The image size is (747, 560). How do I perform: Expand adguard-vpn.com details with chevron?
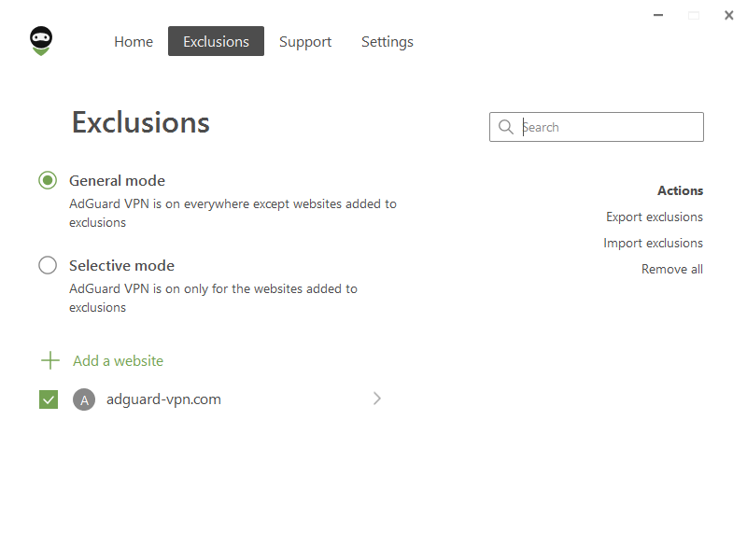377,399
